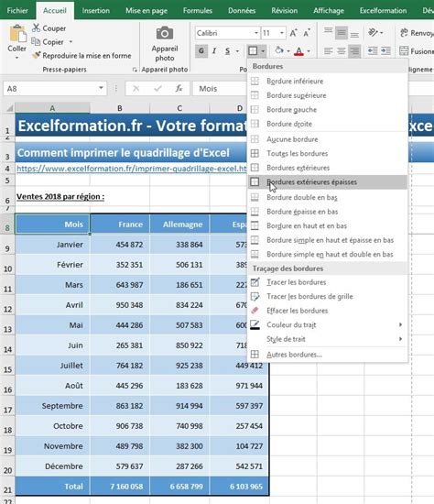The image size is (434, 504).
Task: Switch to the Insertion tab
Action: (x=96, y=11)
